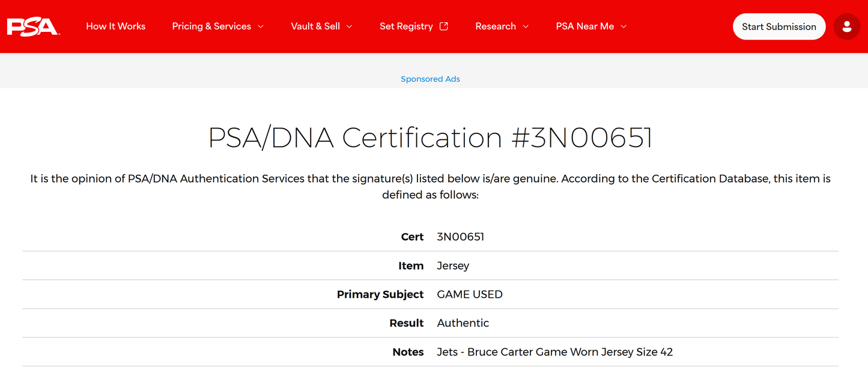The width and height of the screenshot is (868, 391).
Task: Select the PSA/DNA Certification #3N00651 heading
Action: tap(430, 138)
